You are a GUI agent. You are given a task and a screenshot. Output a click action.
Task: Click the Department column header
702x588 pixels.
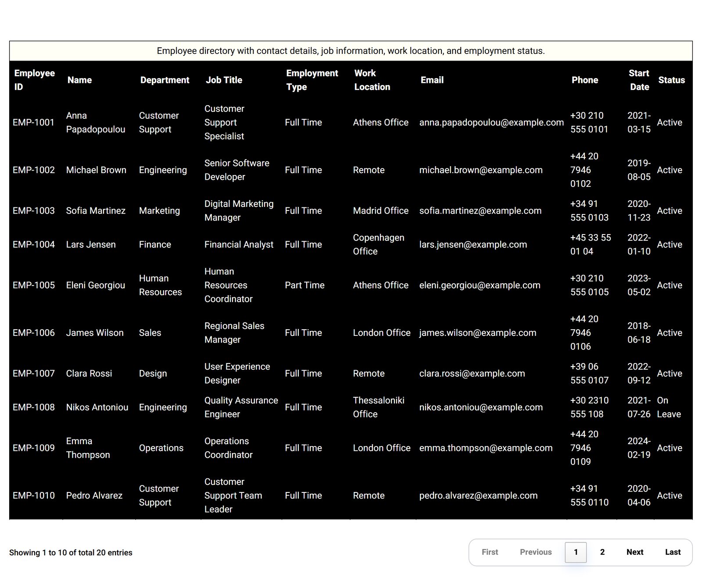[168, 80]
